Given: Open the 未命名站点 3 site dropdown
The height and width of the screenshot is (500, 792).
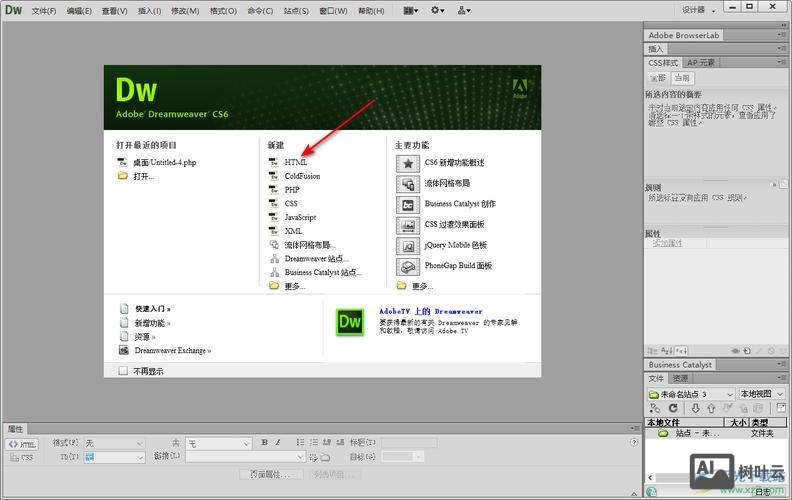Looking at the screenshot, I should click(x=691, y=394).
